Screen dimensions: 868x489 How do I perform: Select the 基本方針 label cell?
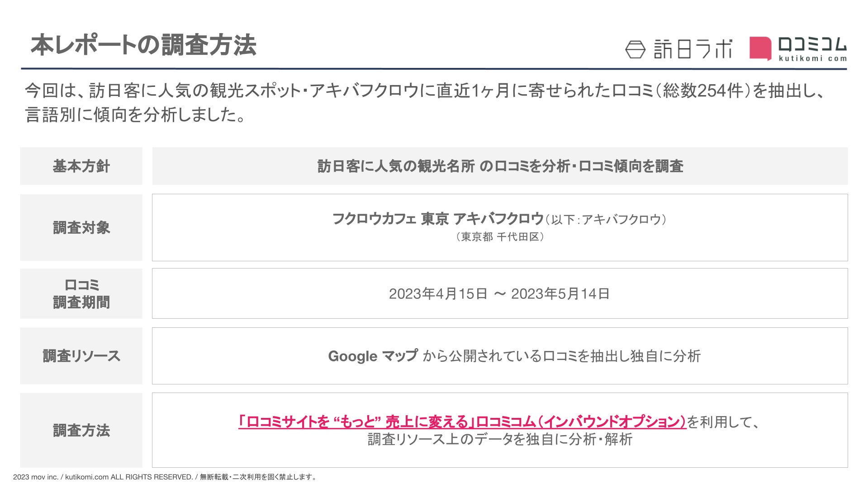[81, 166]
